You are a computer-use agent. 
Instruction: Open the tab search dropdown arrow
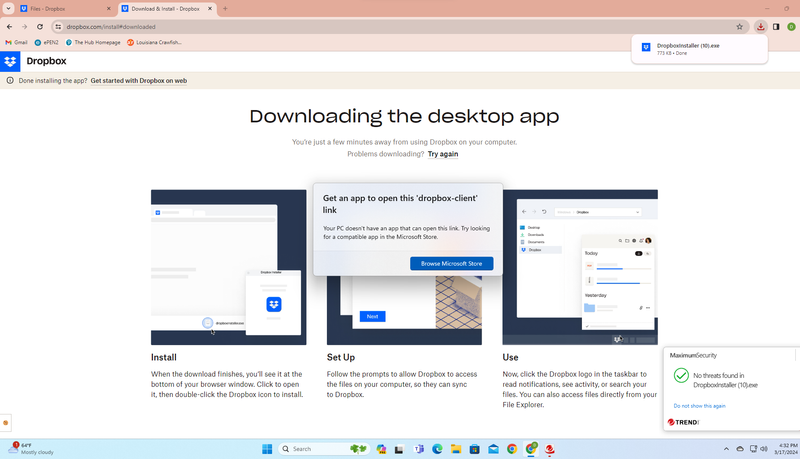coord(8,8)
